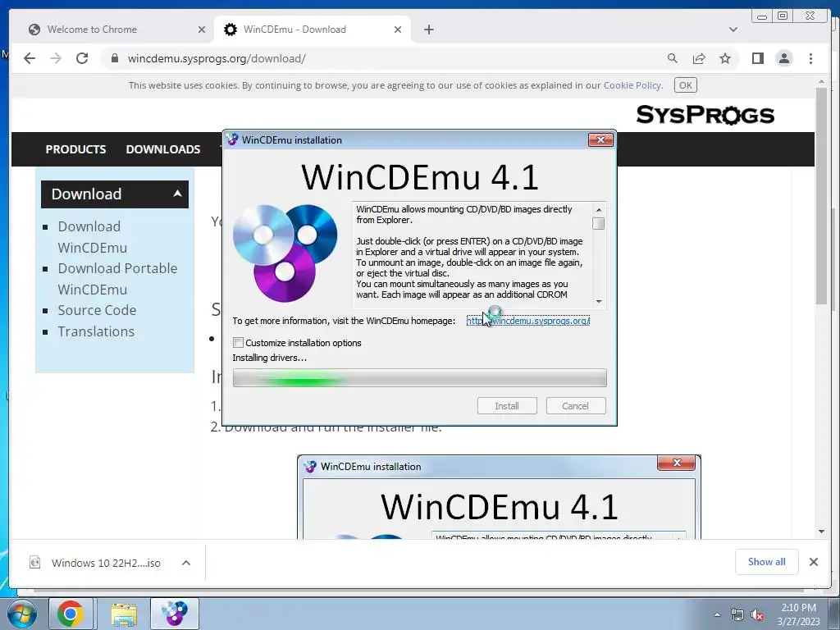The image size is (840, 630).
Task: Open the Windows Start menu
Action: 21,614
